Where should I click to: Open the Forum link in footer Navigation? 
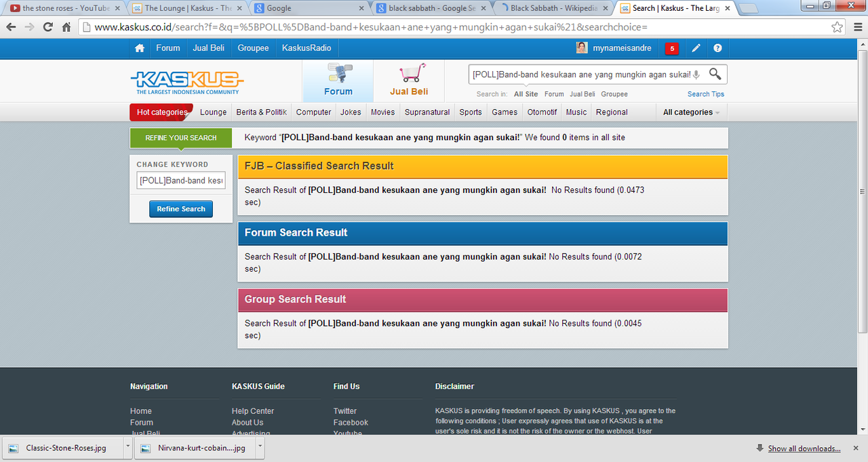click(142, 423)
